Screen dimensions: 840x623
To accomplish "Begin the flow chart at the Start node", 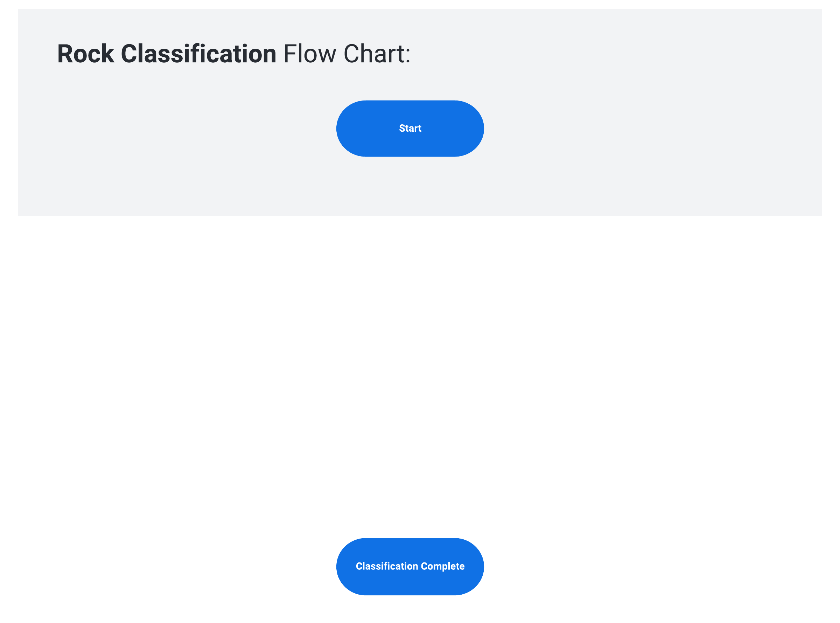I will click(409, 128).
